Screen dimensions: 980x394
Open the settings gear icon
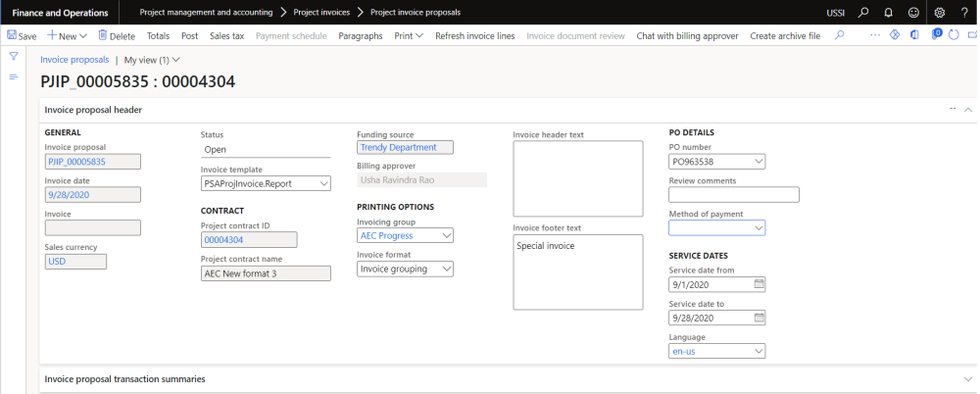click(x=940, y=12)
